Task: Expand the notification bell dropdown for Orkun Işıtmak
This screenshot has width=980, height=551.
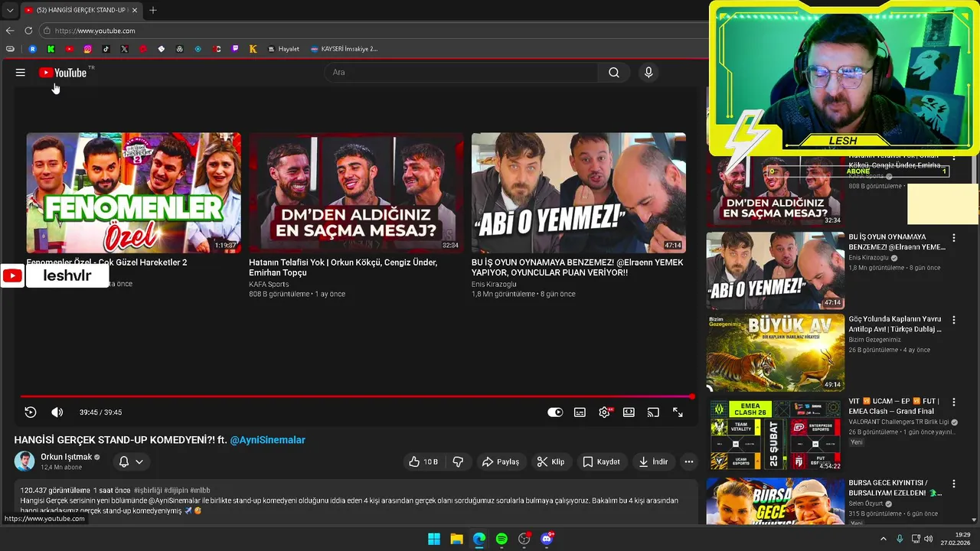Action: (x=131, y=461)
